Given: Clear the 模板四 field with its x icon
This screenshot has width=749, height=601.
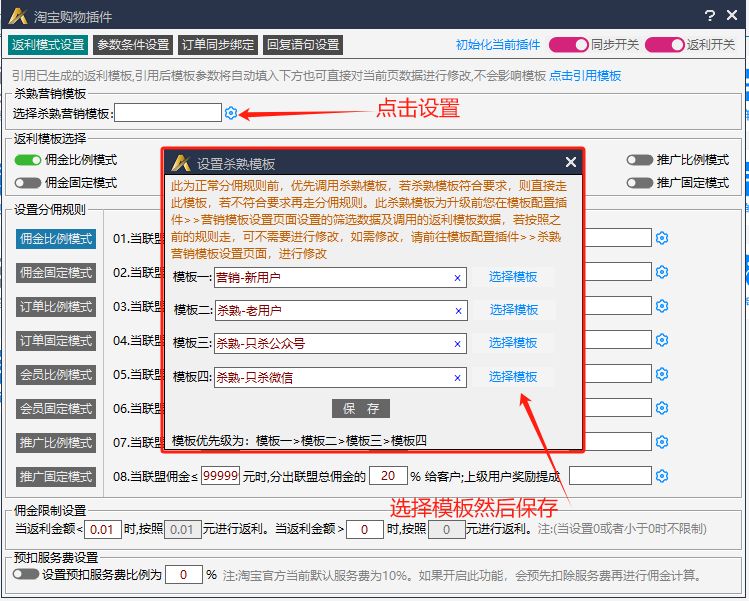Looking at the screenshot, I should [457, 378].
